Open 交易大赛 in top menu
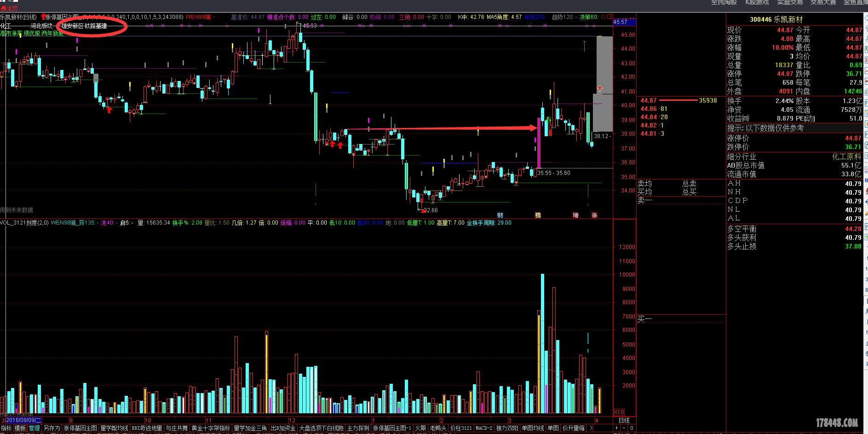Viewport: 868px width, 434px height. point(823,2)
